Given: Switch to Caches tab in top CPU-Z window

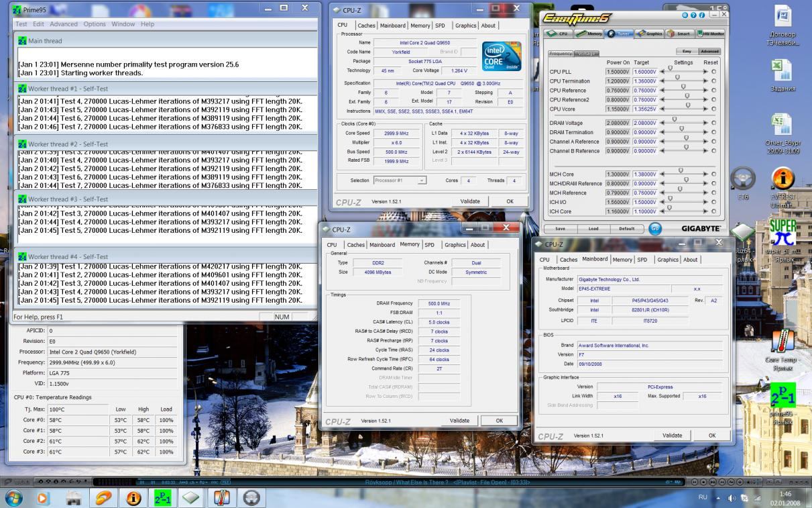Looking at the screenshot, I should 366,26.
